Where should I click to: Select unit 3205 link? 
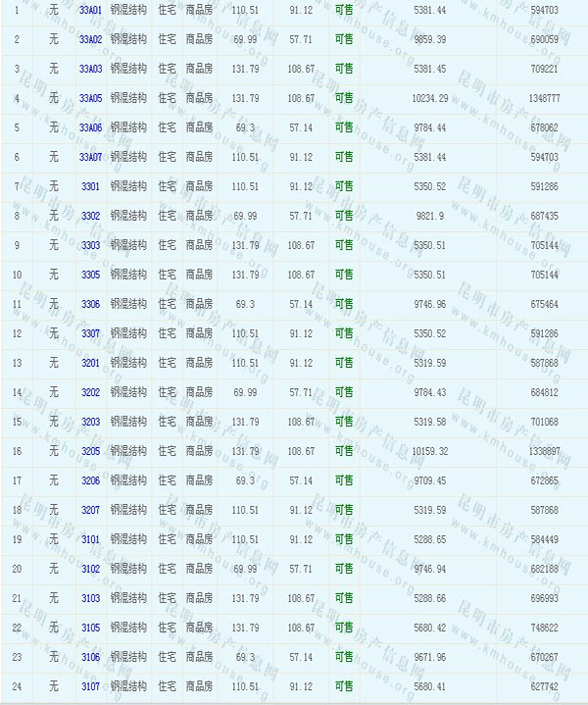(90, 451)
